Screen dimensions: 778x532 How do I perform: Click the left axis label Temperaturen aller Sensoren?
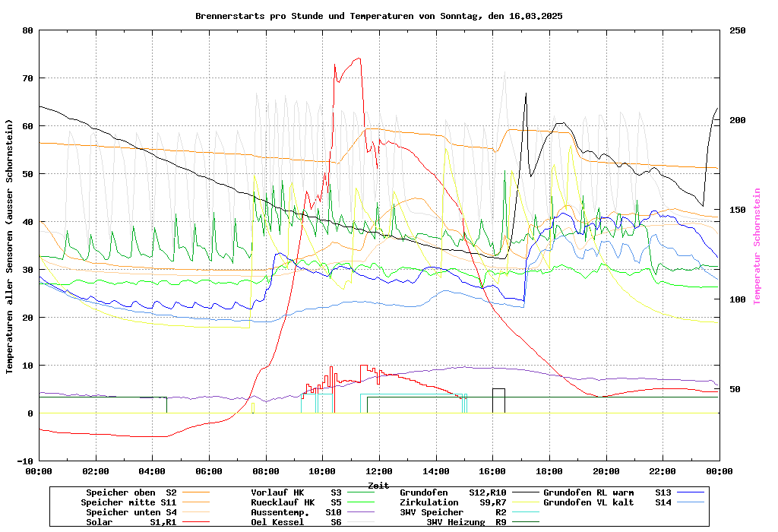(x=9, y=245)
